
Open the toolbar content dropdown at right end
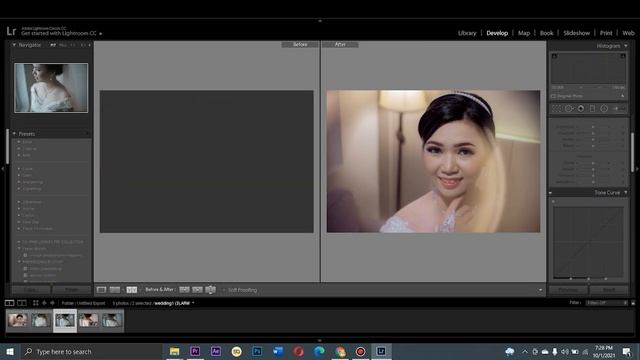pos(540,290)
